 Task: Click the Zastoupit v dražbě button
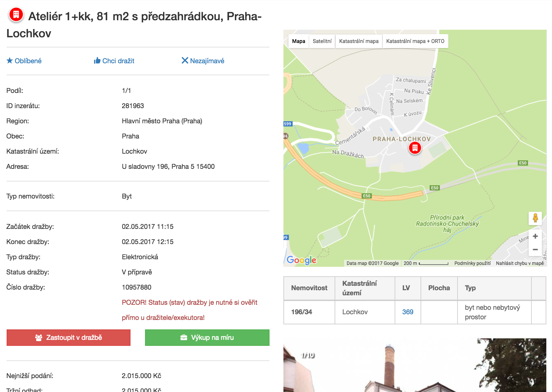[69, 338]
